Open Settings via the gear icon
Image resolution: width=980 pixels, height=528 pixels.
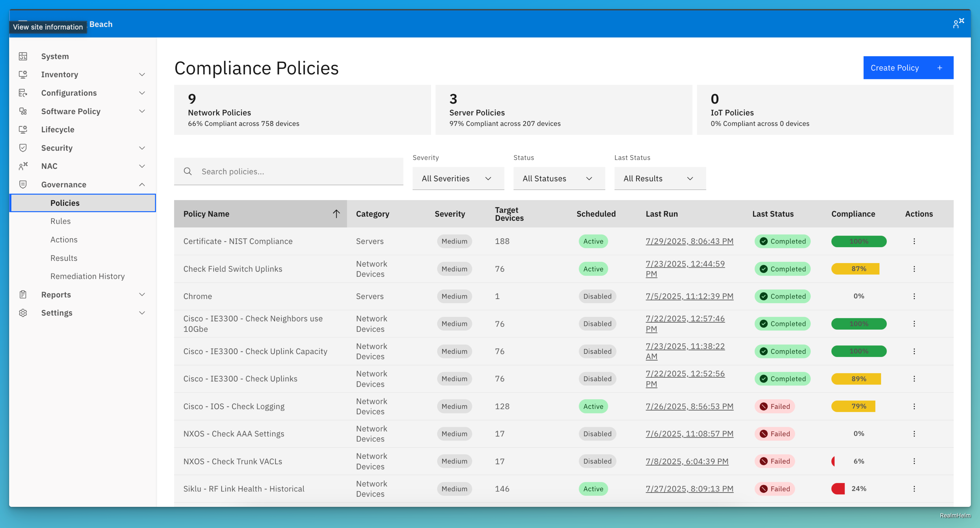23,313
